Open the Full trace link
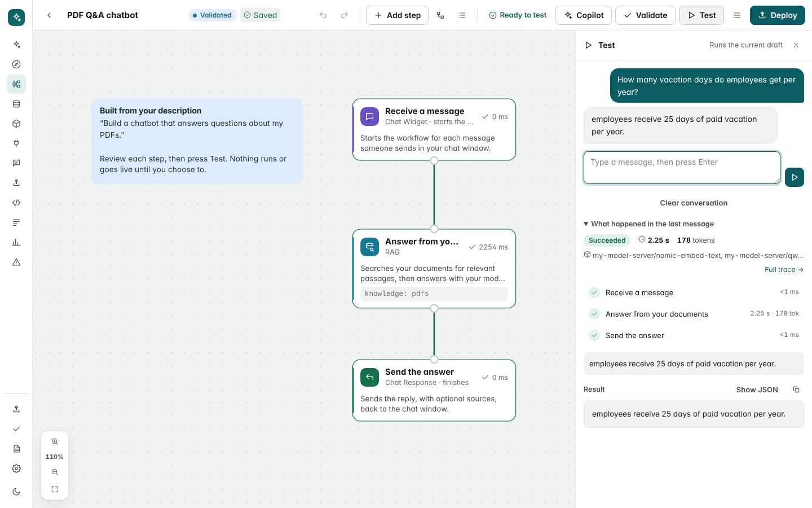This screenshot has height=508, width=812. pos(784,270)
